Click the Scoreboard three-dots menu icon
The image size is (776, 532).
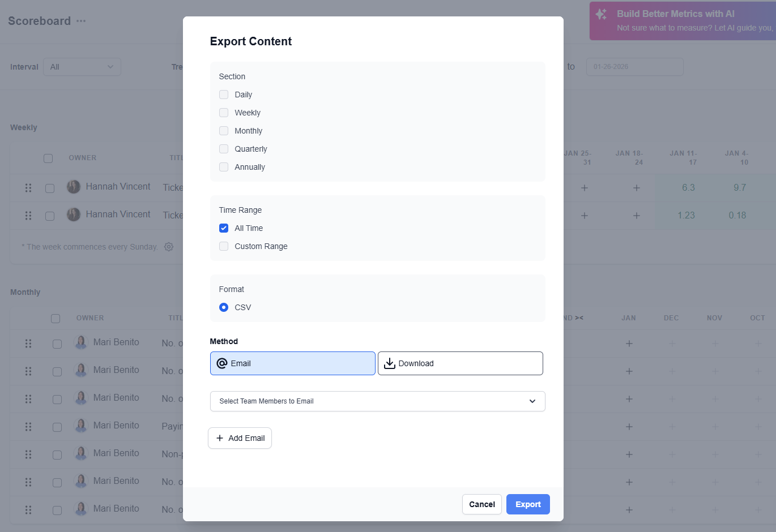[81, 21]
